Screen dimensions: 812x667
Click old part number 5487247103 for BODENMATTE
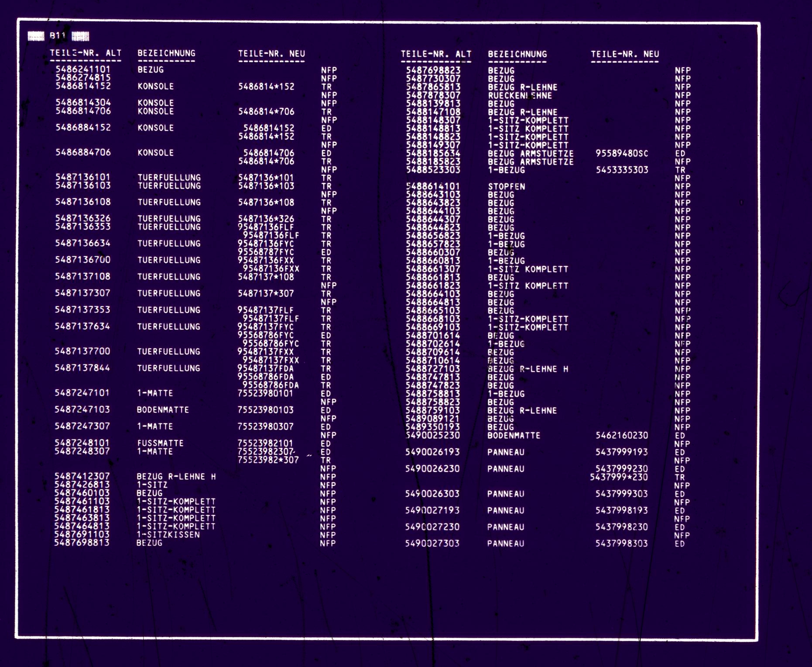(x=82, y=409)
